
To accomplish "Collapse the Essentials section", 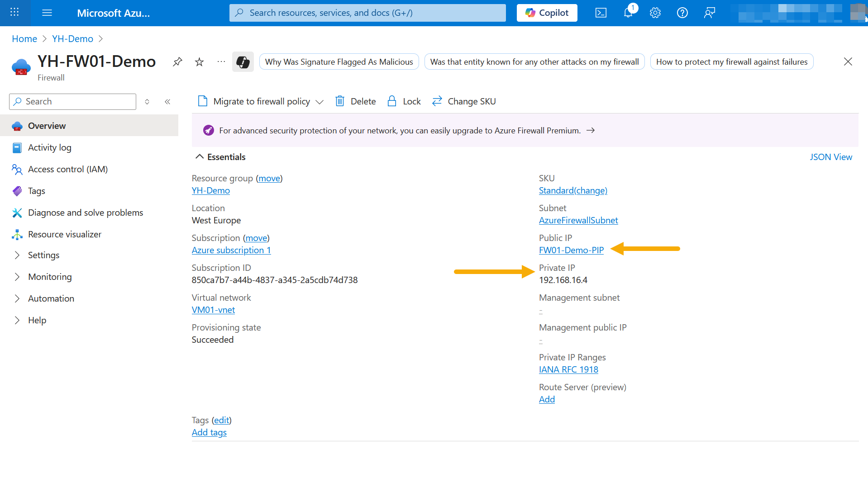I will coord(200,156).
